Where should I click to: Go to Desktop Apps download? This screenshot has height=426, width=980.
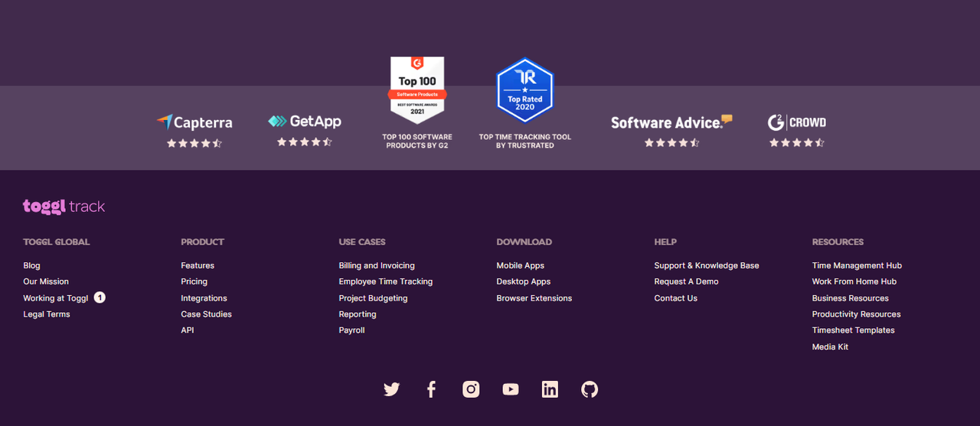pos(524,281)
